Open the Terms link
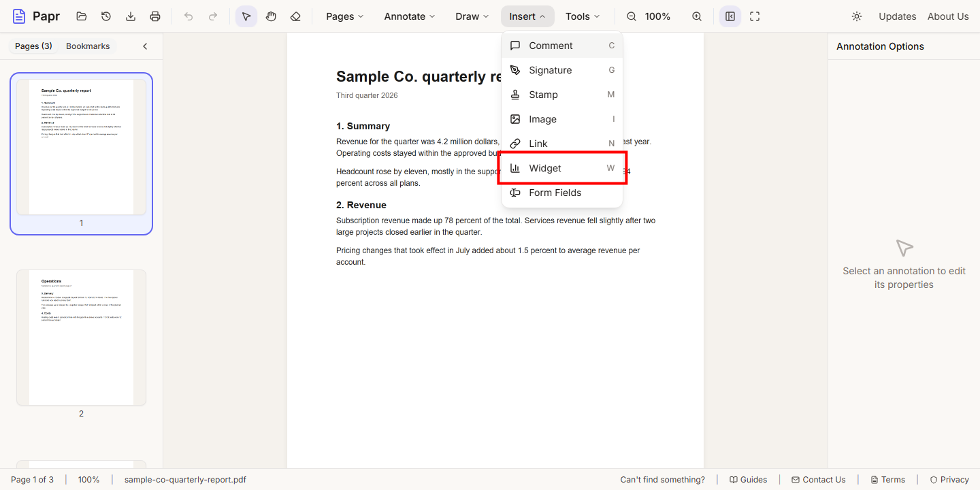980x490 pixels. (887, 480)
